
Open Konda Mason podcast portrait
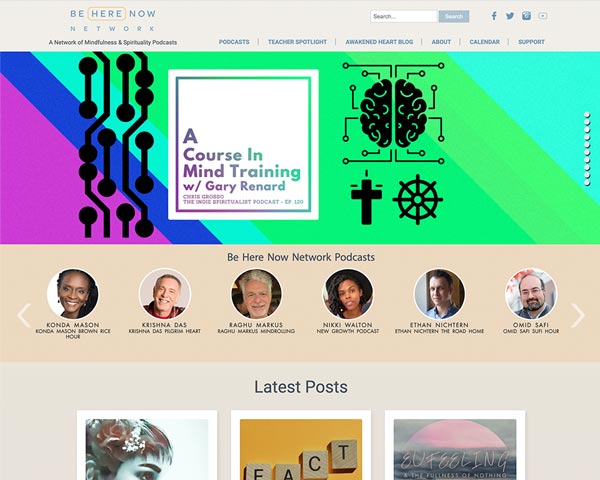click(73, 294)
